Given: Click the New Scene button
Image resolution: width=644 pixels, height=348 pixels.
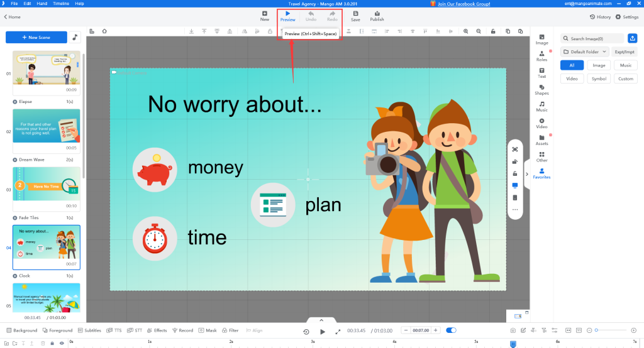Looking at the screenshot, I should point(36,38).
